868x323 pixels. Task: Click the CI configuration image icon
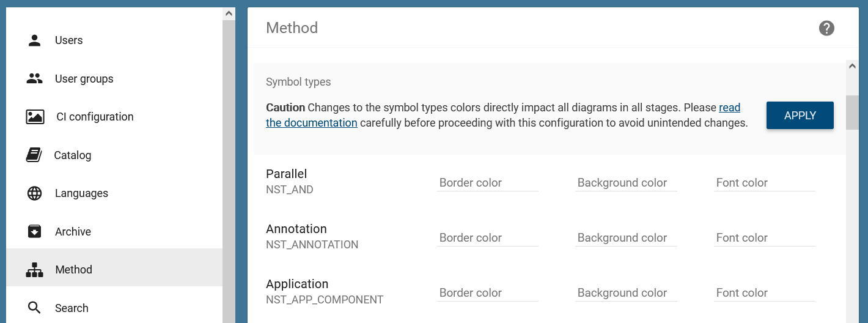(x=35, y=117)
